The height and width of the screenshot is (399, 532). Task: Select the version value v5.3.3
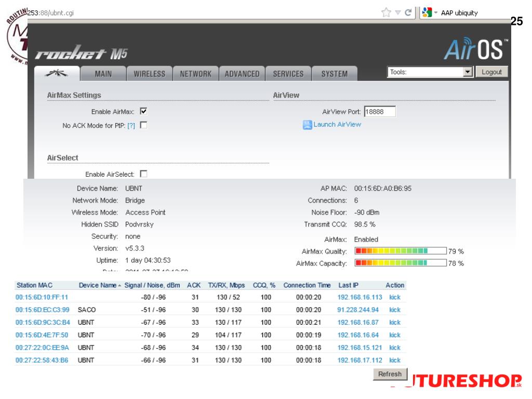coord(135,248)
